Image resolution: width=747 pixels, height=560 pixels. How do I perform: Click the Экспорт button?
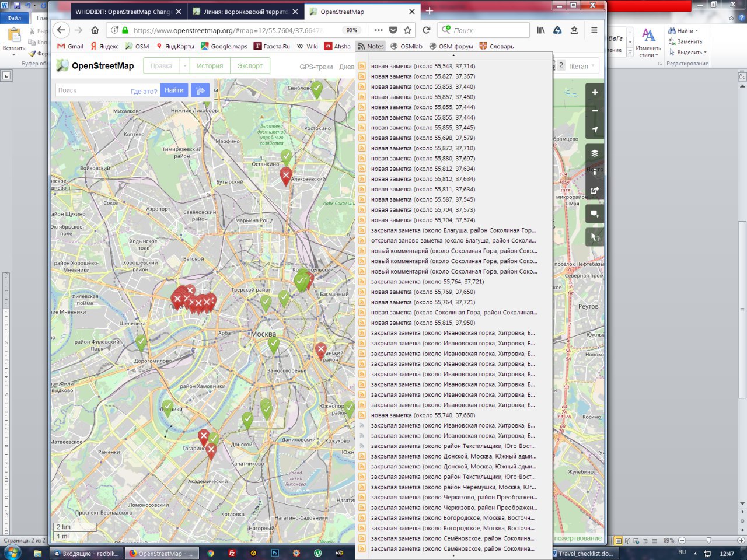click(x=250, y=66)
